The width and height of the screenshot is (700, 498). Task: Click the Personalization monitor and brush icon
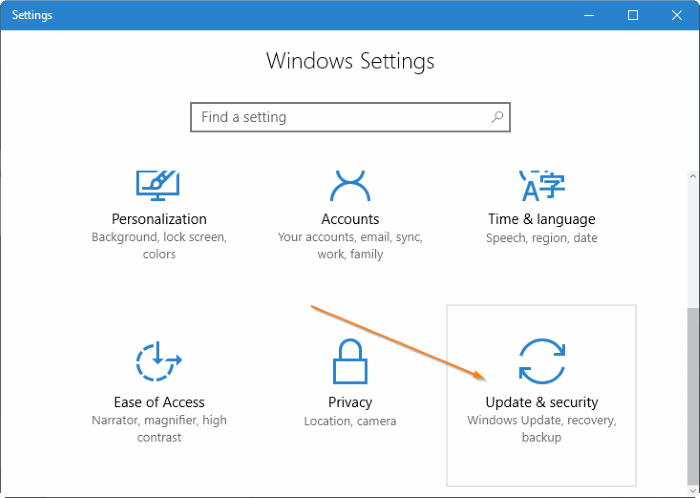[x=159, y=185]
